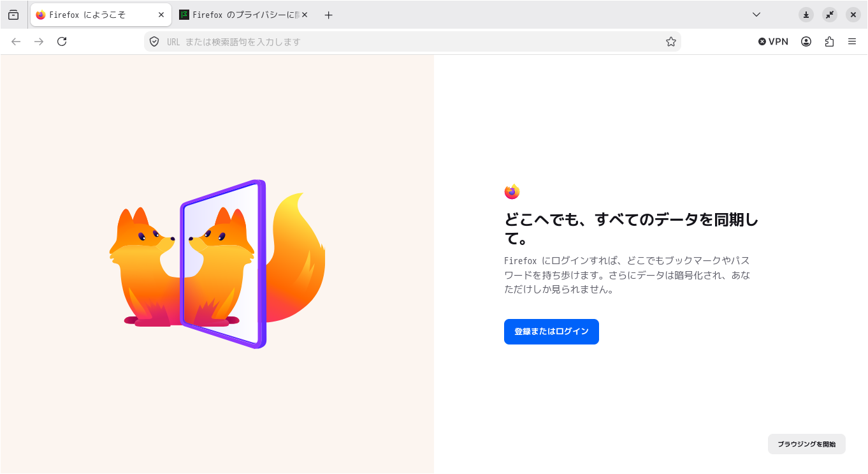
Task: Bookmark this page with the star icon
Action: [x=671, y=41]
